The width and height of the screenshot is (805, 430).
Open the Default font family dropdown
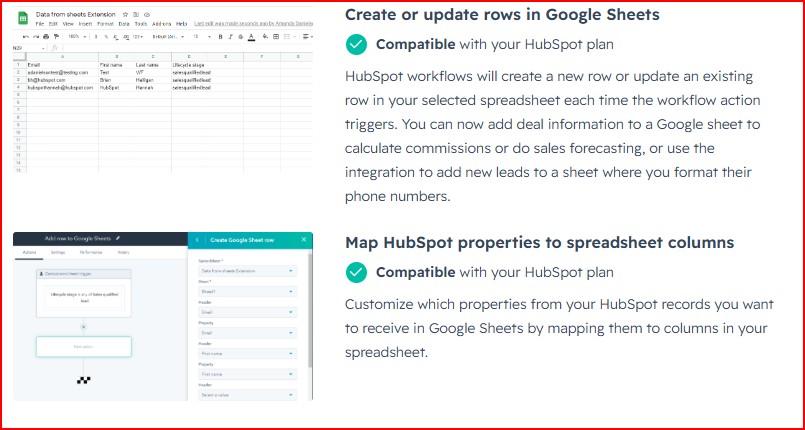tap(168, 36)
